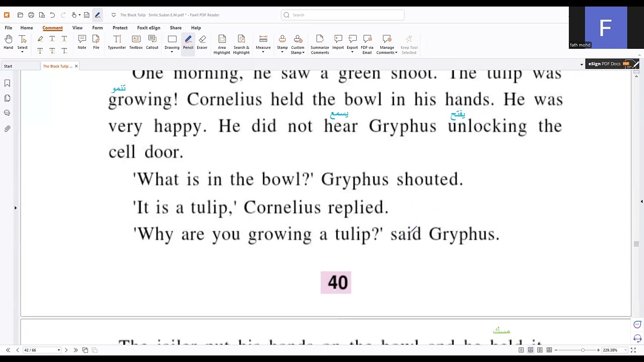This screenshot has height=362, width=644.
Task: Switch to the Home ribbon tab
Action: [x=27, y=28]
